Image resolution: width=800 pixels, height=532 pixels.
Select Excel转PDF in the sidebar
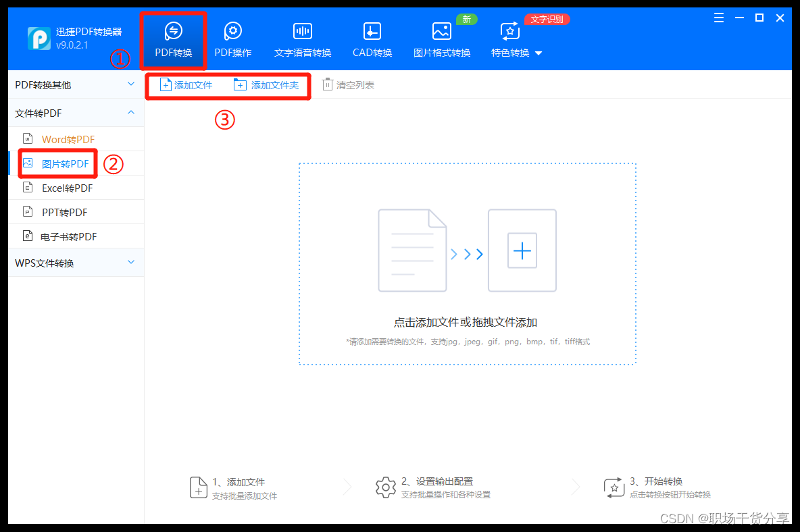pos(76,188)
